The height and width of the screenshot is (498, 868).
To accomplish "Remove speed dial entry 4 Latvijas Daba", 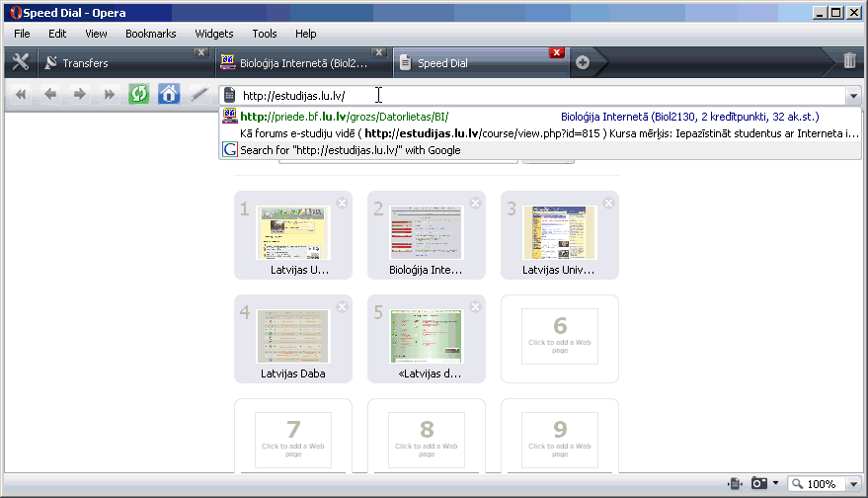I will 342,307.
